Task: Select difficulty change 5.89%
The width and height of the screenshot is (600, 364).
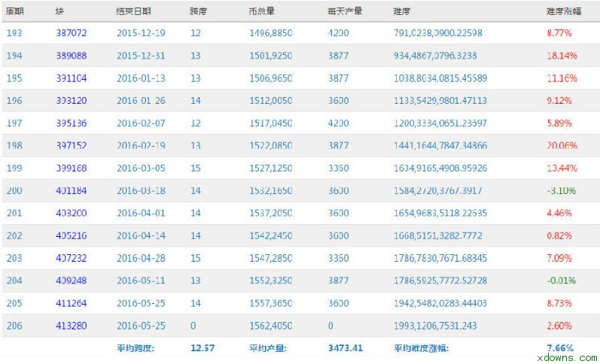Action: (559, 123)
